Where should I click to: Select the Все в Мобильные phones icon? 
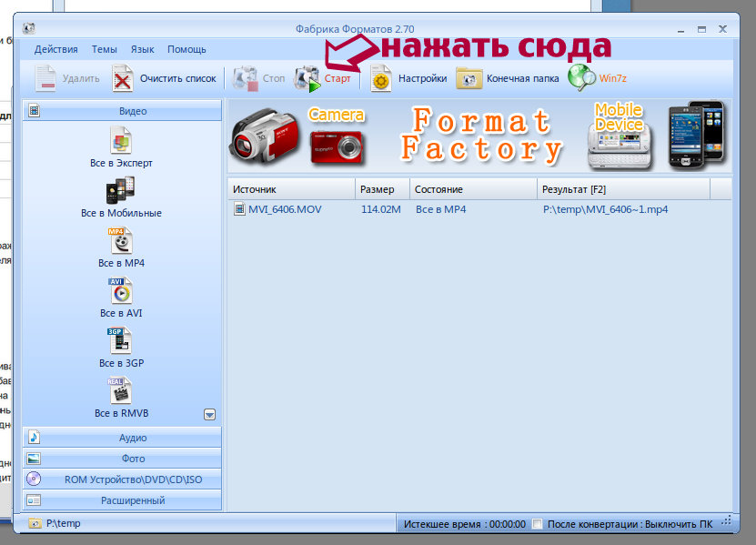120,190
